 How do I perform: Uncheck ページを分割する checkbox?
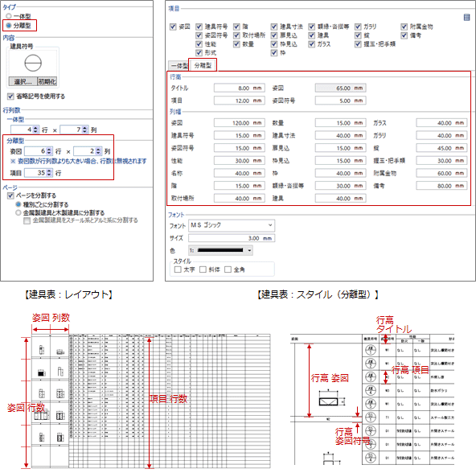click(10, 195)
